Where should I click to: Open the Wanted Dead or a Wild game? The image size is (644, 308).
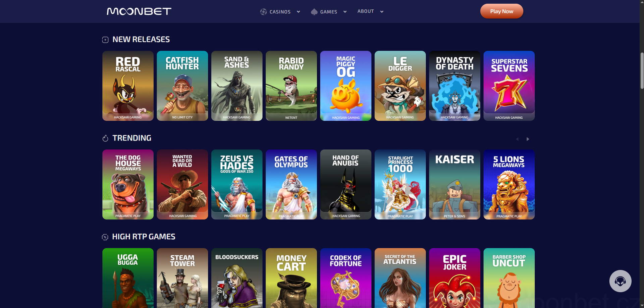pyautogui.click(x=182, y=184)
